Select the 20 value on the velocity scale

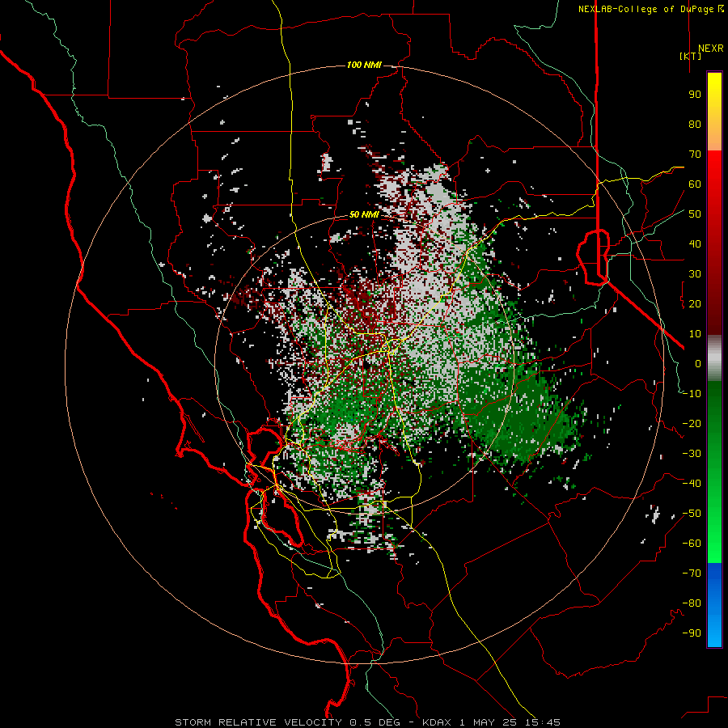(x=695, y=303)
